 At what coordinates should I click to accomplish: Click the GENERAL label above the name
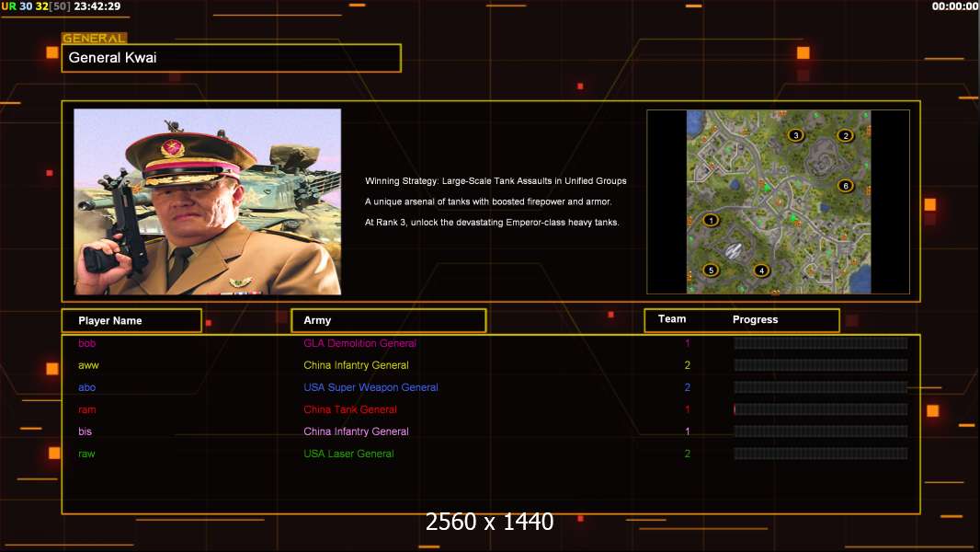[94, 38]
